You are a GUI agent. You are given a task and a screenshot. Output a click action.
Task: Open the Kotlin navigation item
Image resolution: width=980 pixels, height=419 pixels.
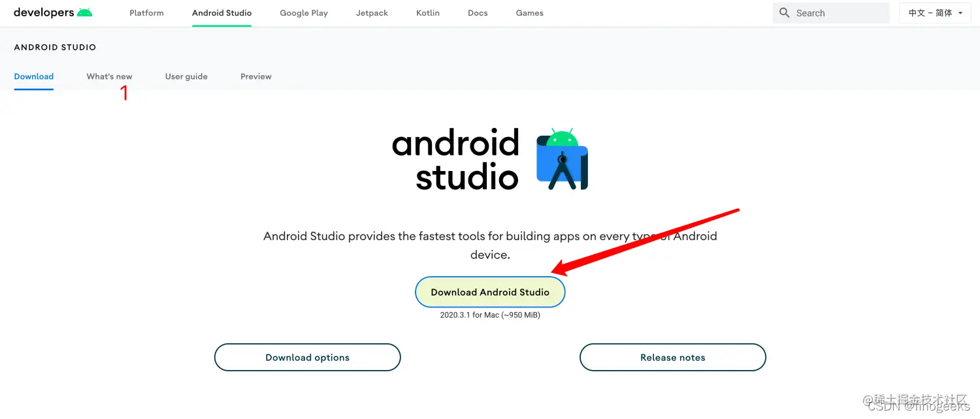click(428, 13)
